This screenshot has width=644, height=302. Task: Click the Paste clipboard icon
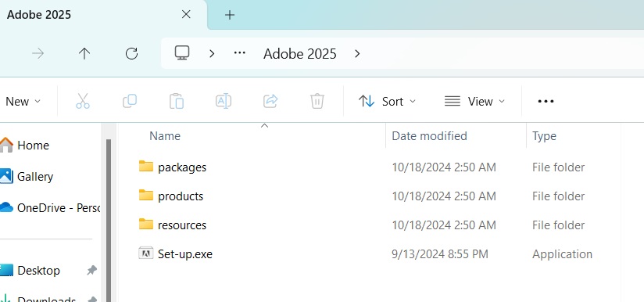pyautogui.click(x=177, y=101)
